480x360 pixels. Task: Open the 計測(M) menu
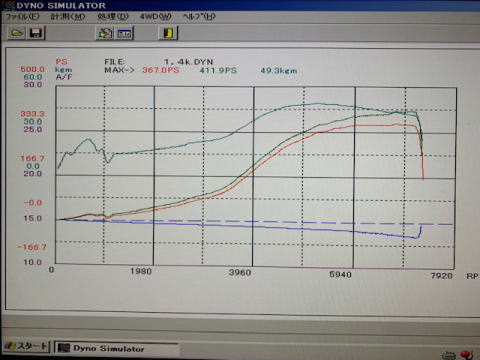[x=68, y=16]
